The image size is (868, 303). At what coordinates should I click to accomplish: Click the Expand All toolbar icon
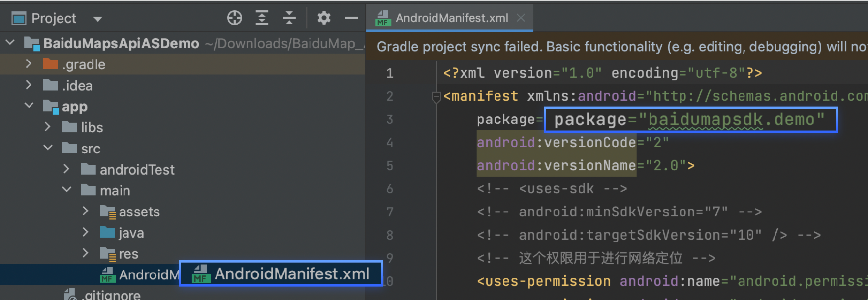coord(262,18)
